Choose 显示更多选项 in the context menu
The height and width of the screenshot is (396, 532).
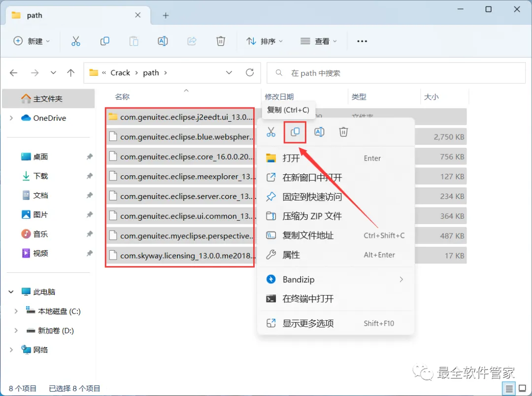tap(336, 324)
